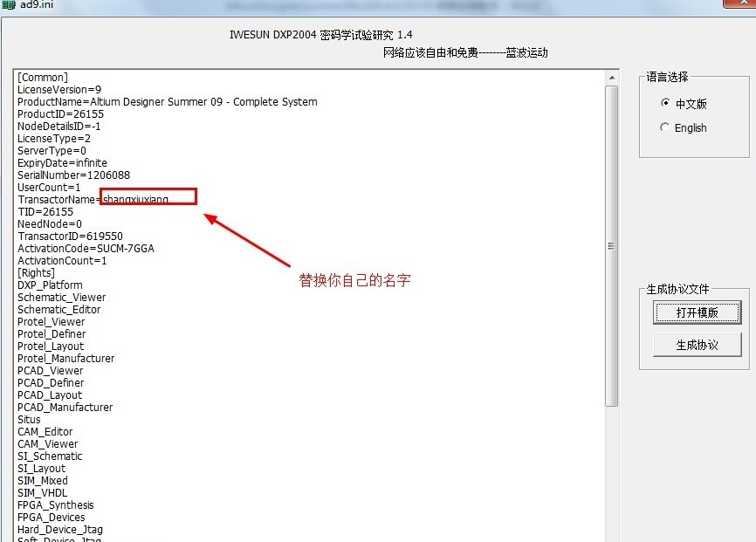Click the [Common] section header
This screenshot has height=542, width=756.
(43, 77)
